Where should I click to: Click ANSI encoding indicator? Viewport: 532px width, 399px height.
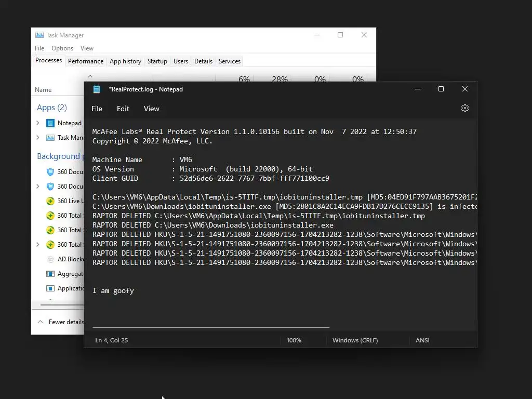(422, 340)
